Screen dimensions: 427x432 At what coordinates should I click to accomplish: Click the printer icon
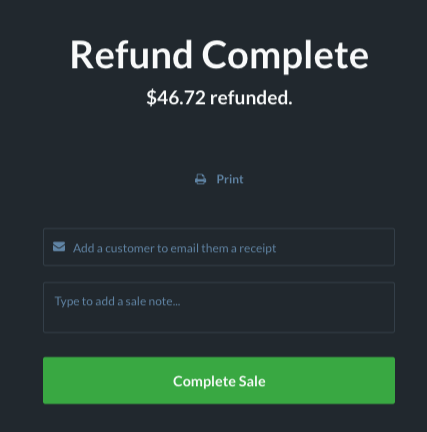pos(200,179)
